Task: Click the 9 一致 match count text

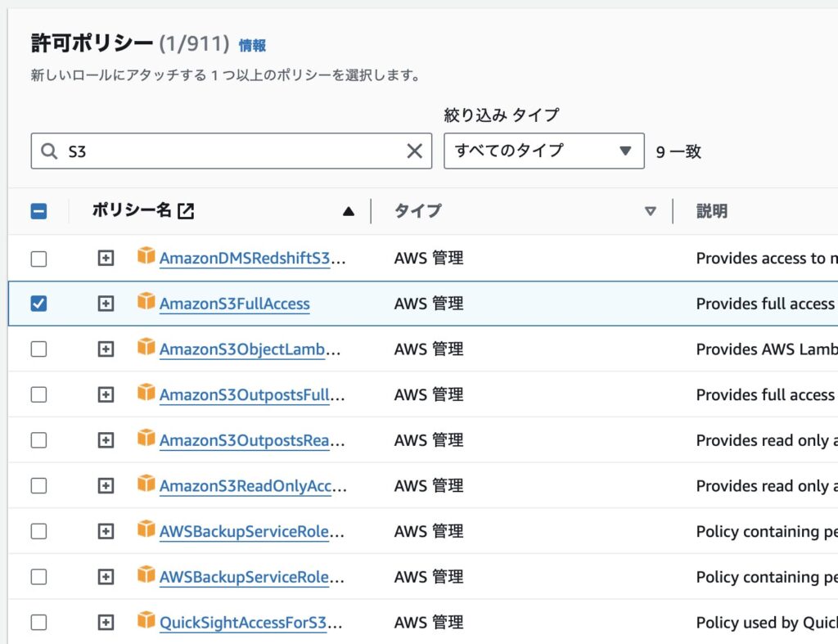Action: [678, 151]
